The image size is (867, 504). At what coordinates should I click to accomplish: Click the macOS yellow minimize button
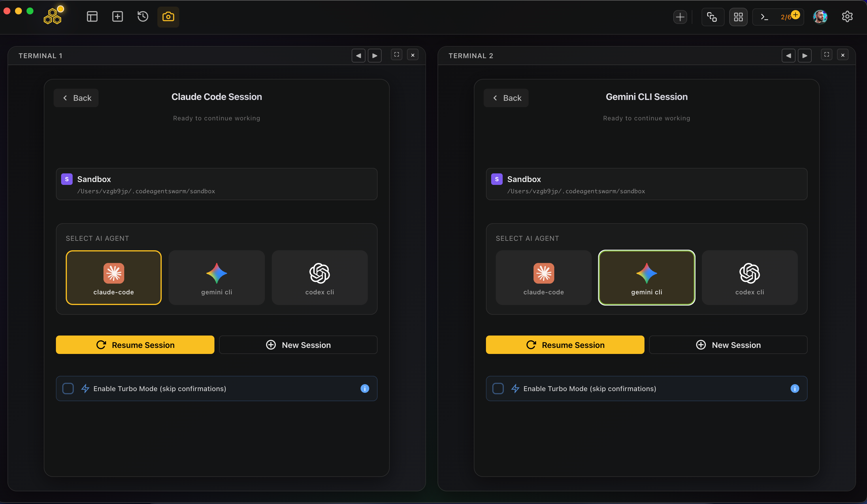(18, 11)
